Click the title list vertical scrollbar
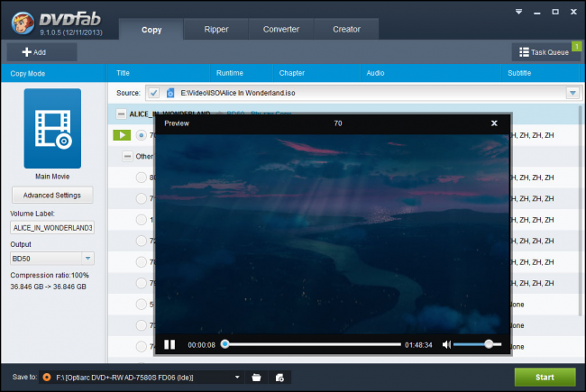This screenshot has width=586, height=392. pyautogui.click(x=581, y=209)
